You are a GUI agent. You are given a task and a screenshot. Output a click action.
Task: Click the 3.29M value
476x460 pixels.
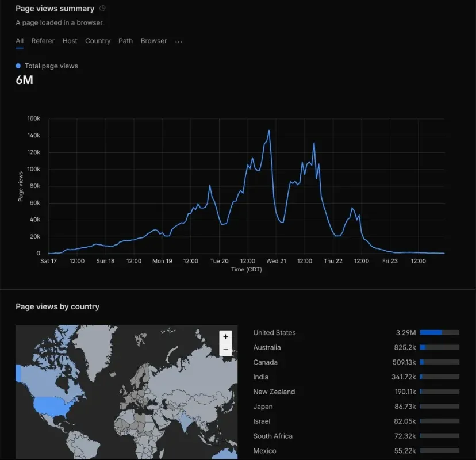[x=406, y=332]
